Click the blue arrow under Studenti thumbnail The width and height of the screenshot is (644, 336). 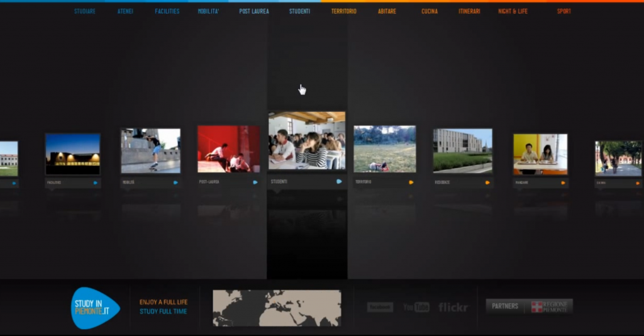[339, 181]
